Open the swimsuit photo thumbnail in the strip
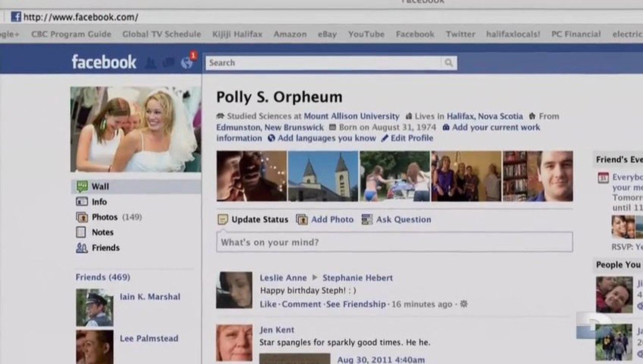 [x=395, y=176]
